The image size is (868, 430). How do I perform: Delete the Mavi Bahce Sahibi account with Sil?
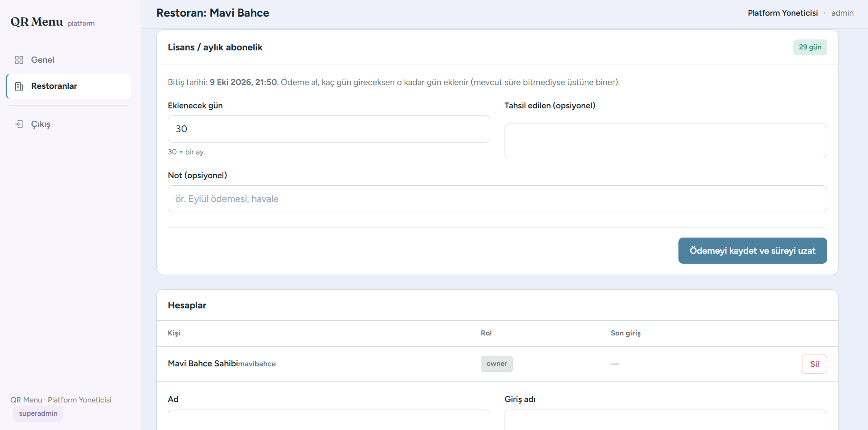(x=814, y=364)
